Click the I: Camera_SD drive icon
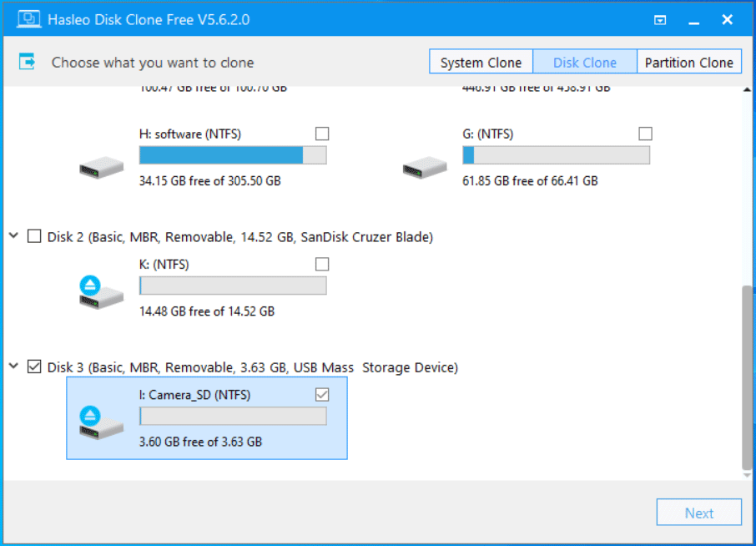Screen dimensions: 756x546 (101, 422)
